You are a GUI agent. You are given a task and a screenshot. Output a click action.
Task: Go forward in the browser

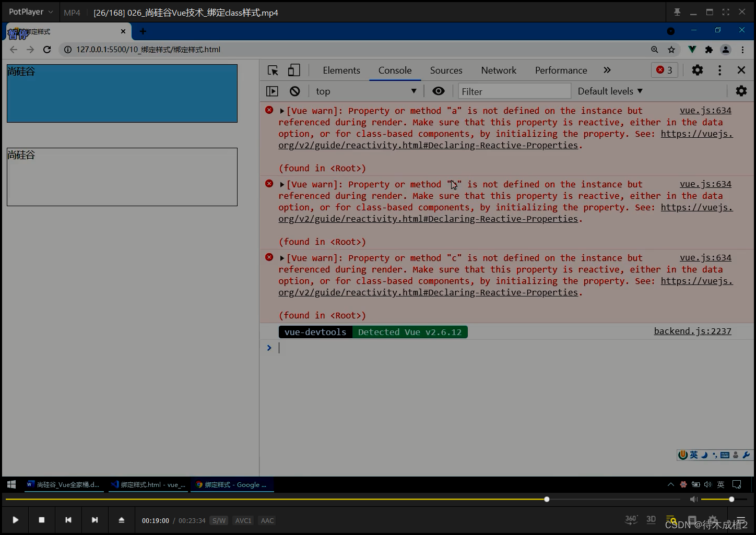(30, 50)
